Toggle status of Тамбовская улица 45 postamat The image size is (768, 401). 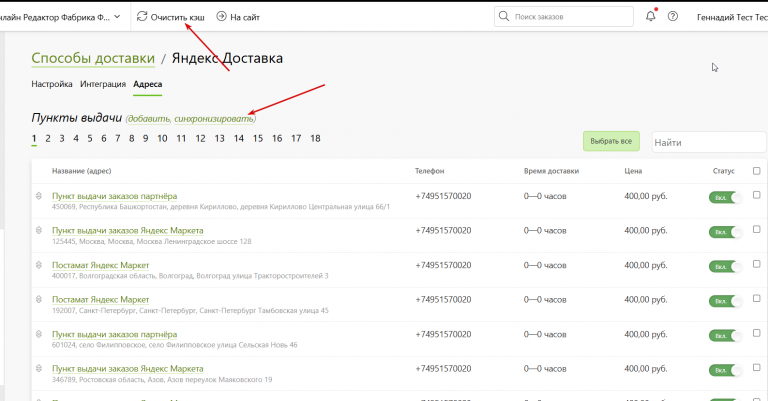tap(725, 301)
